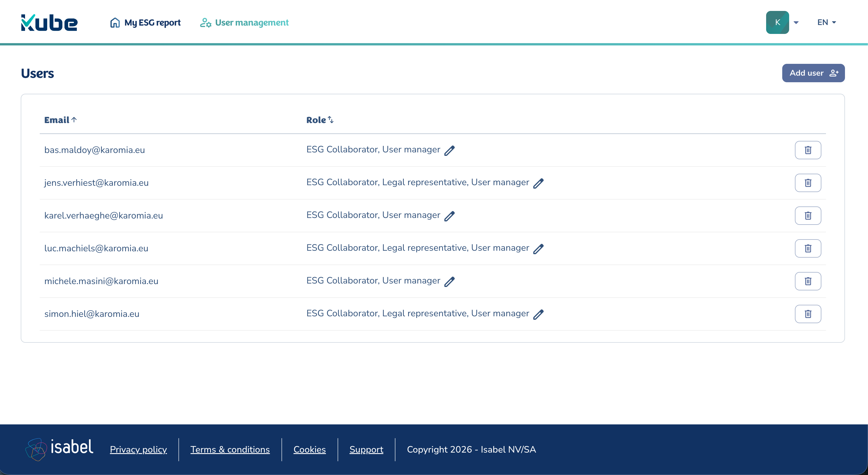
Task: Expand the K account avatar menu
Action: pyautogui.click(x=777, y=22)
